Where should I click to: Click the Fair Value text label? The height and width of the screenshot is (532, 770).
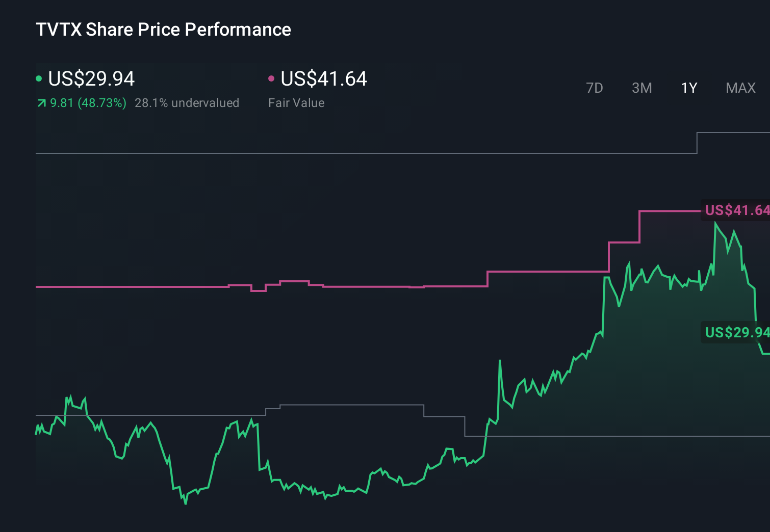(x=296, y=103)
